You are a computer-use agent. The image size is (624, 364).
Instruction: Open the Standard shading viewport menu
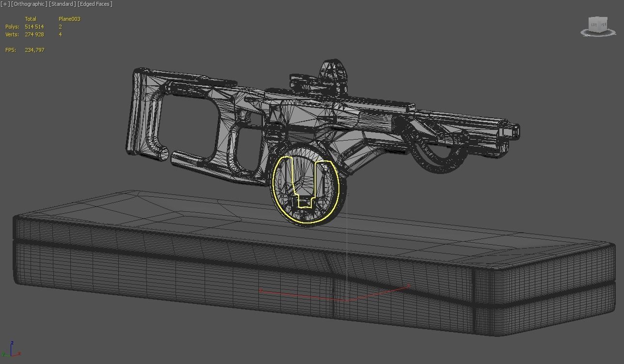(63, 4)
